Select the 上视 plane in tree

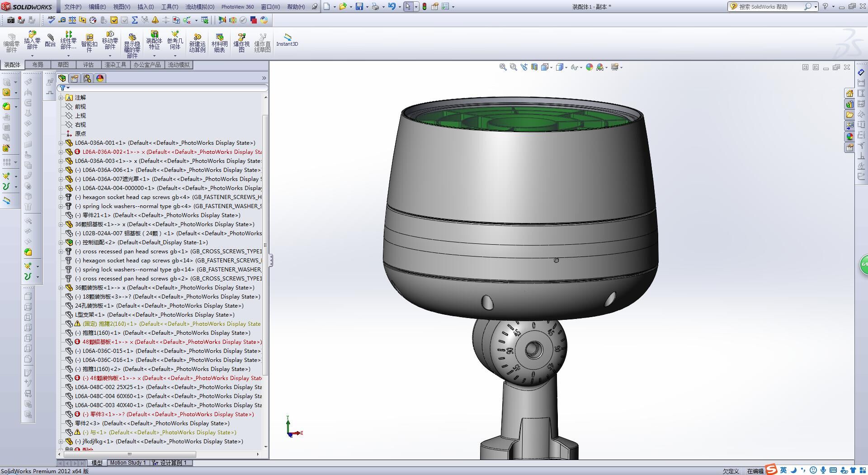[x=80, y=116]
